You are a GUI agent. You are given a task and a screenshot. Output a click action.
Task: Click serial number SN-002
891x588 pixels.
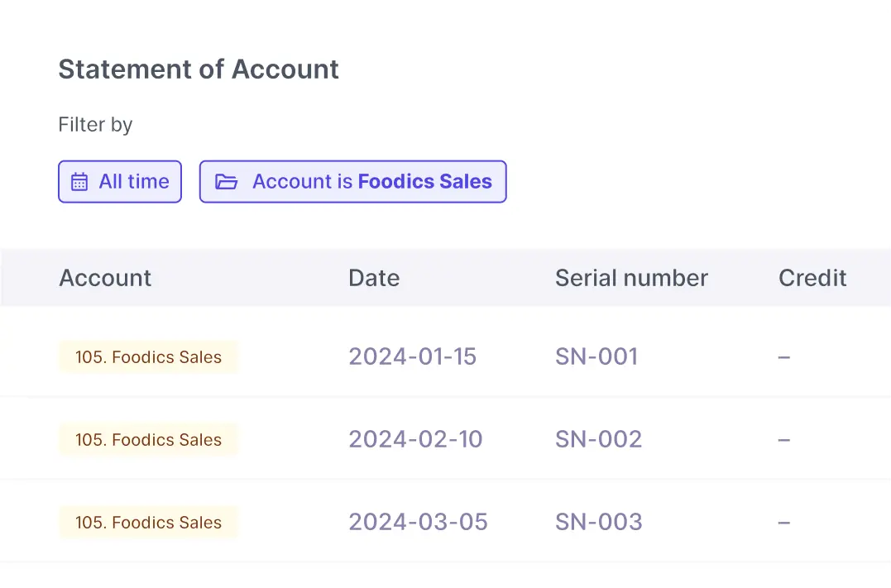598,439
